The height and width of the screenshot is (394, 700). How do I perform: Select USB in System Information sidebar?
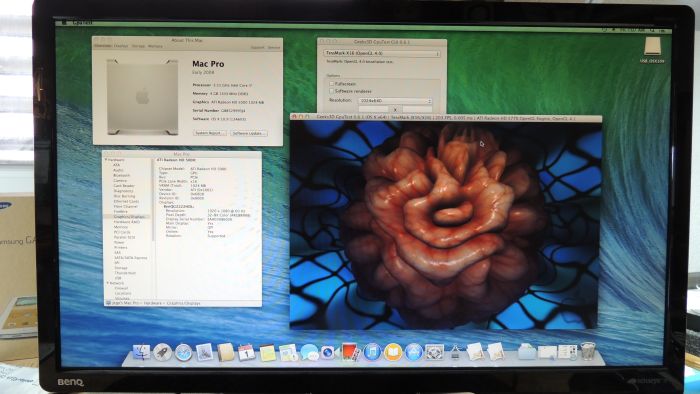click(x=118, y=278)
